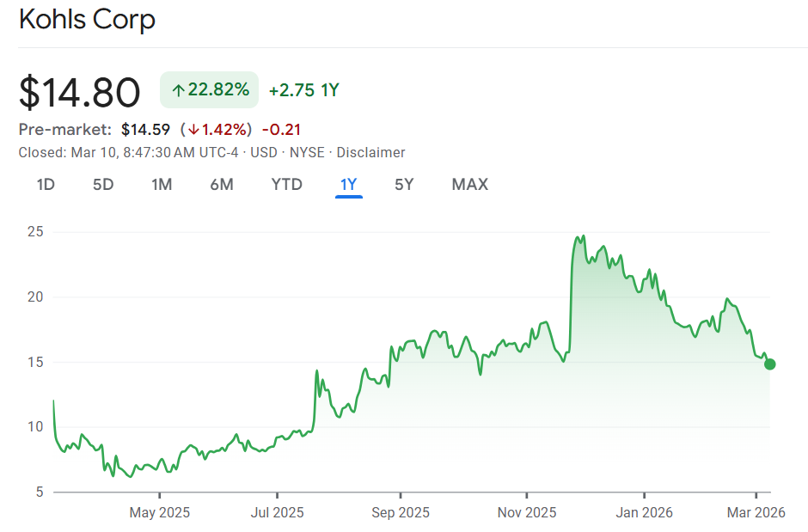Screen dimensions: 808x532
Task: Click the May 2025 axis label
Action: tap(160, 512)
